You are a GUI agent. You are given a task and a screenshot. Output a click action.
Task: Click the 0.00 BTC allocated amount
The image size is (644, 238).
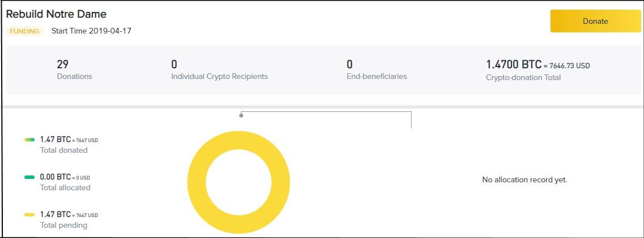55,177
